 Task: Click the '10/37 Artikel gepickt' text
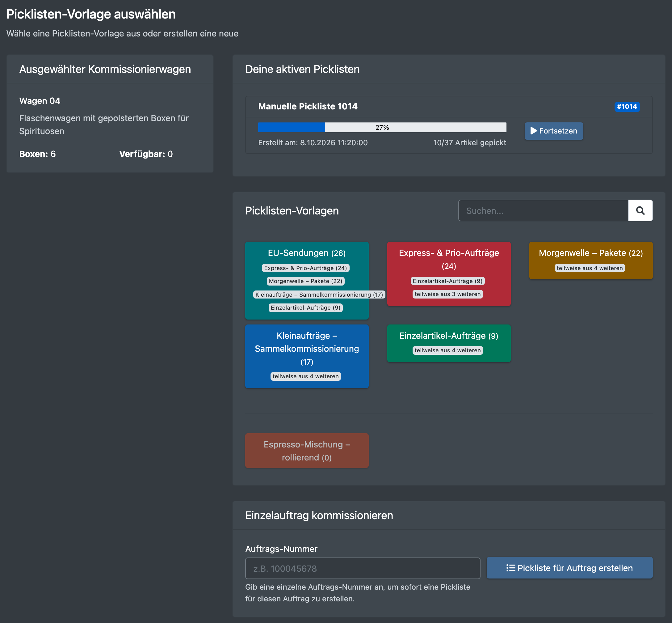coord(469,142)
